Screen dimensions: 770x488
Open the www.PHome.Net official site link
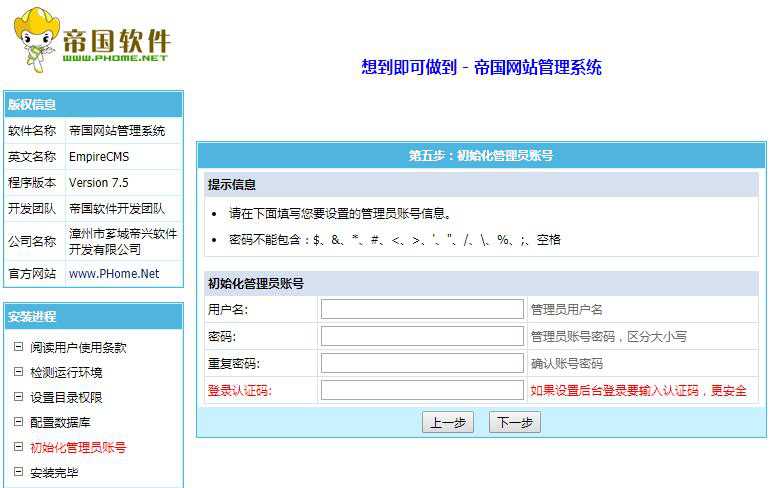coord(114,273)
